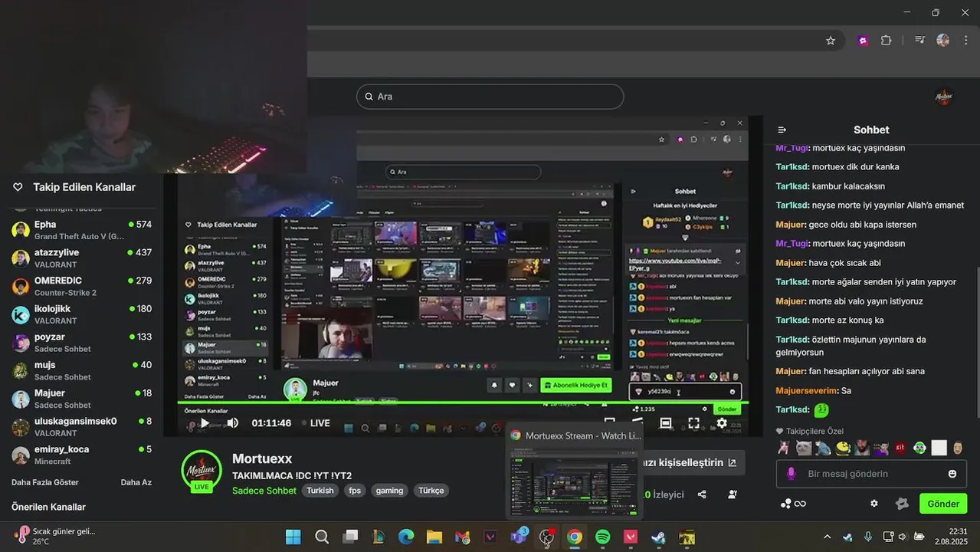
Task: Share the Mortuexx stream
Action: 702,495
